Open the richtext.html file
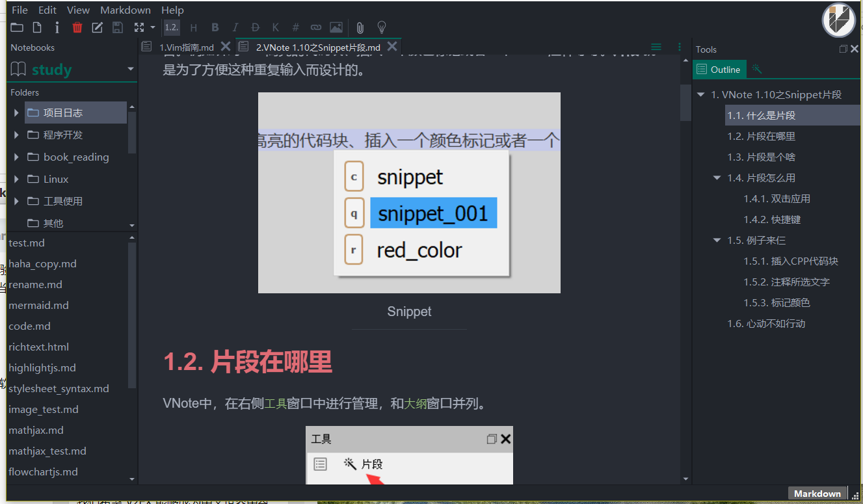Screen dimensions: 863x504 (x=38, y=347)
